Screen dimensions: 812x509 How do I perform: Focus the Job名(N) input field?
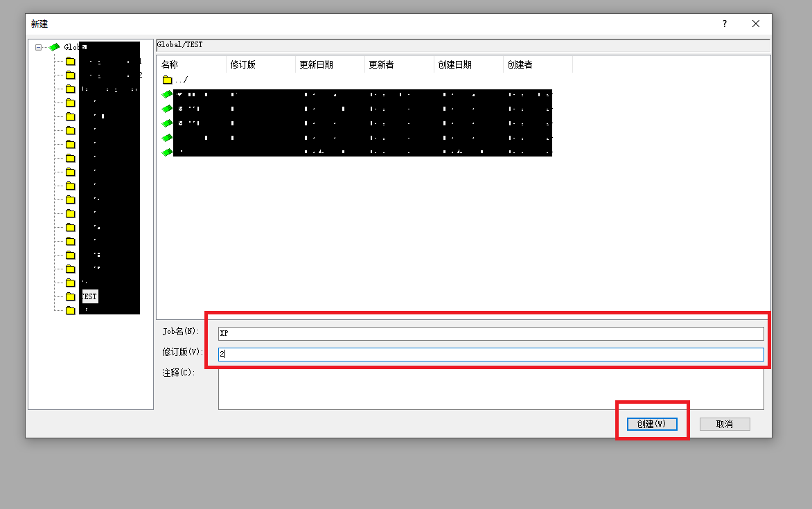coord(491,333)
